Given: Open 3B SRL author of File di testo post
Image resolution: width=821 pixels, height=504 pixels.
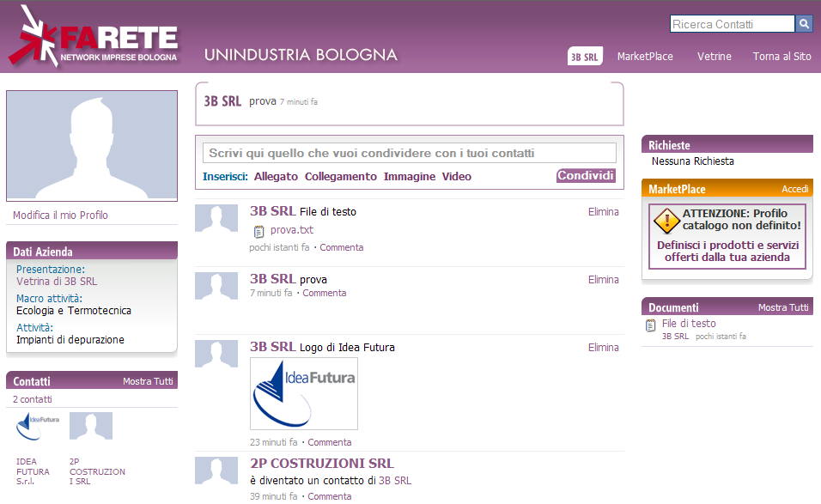Looking at the screenshot, I should 272,211.
